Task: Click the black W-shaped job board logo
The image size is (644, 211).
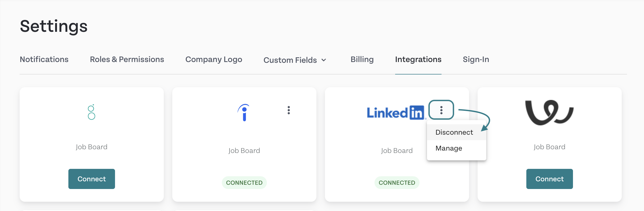Action: point(549,112)
